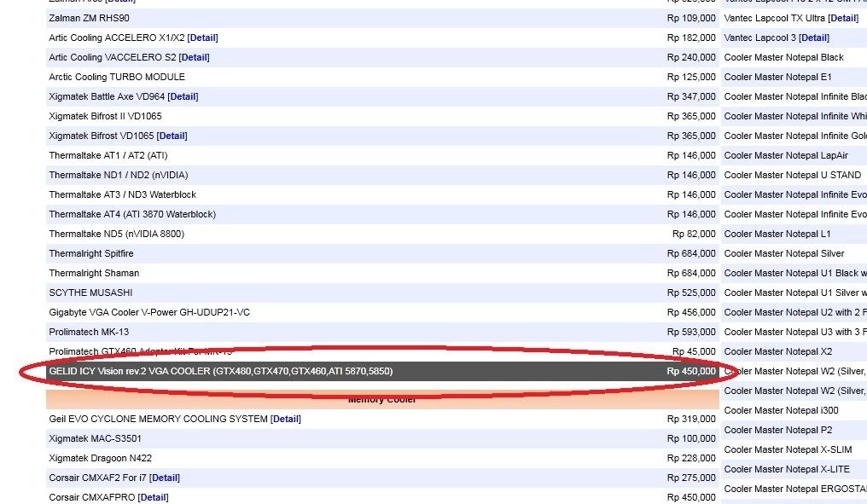Click Rp 82,000 price for Thermaltake ND5
Image resolution: width=867 pixels, height=504 pixels.
pyautogui.click(x=694, y=234)
